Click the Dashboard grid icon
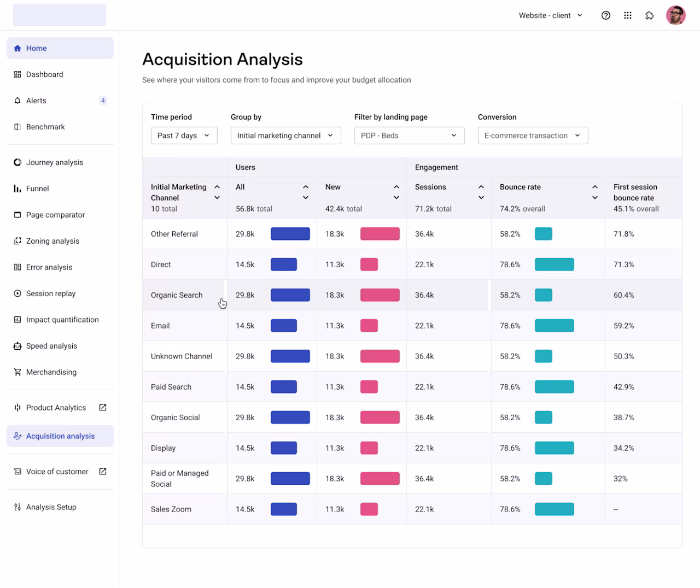 pyautogui.click(x=17, y=74)
